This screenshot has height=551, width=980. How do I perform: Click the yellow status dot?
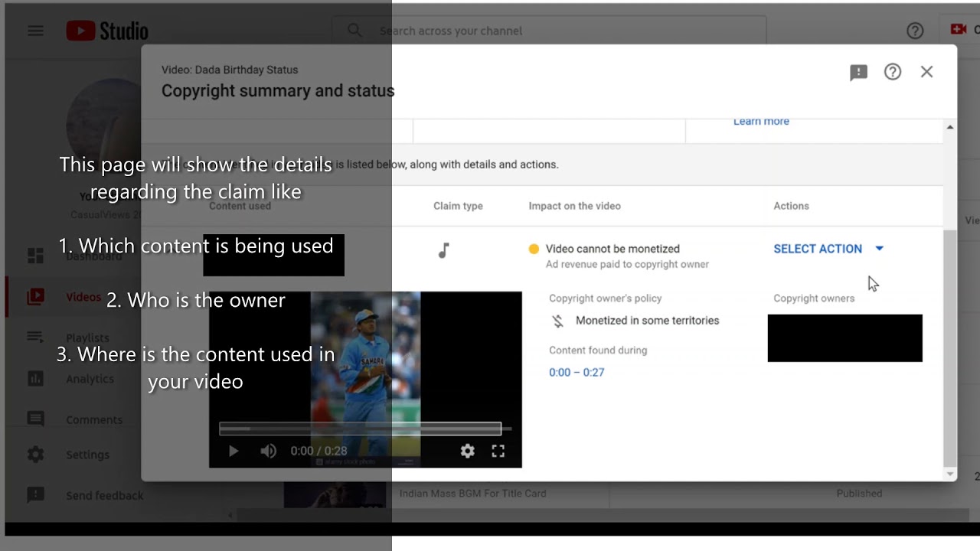(534, 249)
